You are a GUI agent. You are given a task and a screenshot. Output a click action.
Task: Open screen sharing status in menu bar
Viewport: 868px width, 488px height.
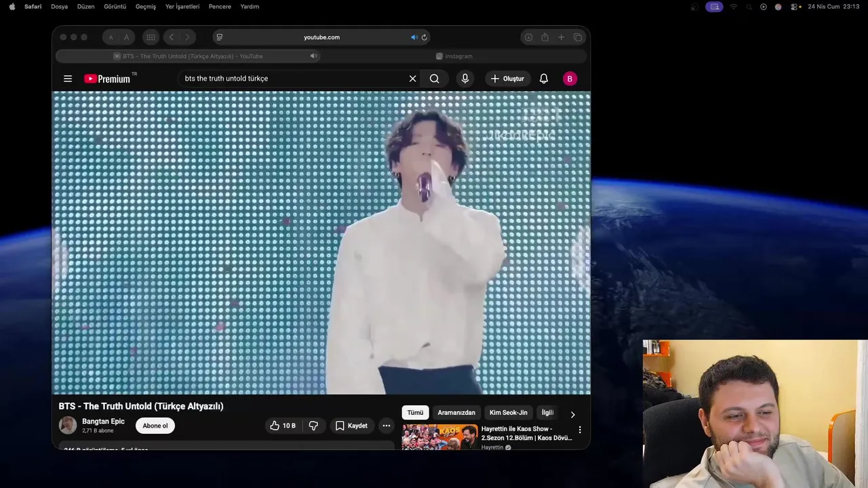pos(713,7)
